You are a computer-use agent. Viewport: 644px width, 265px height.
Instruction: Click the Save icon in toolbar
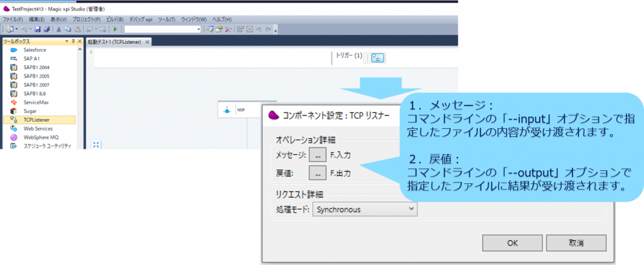pos(38,30)
